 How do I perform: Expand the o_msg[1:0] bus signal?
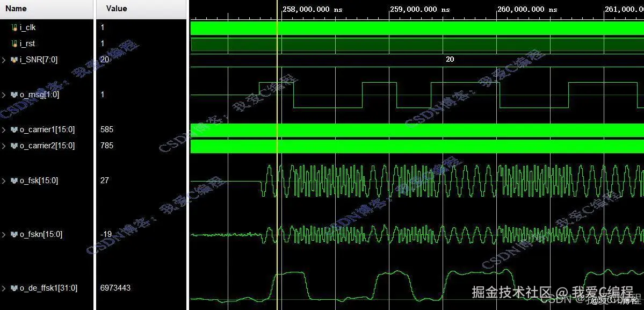[4, 94]
